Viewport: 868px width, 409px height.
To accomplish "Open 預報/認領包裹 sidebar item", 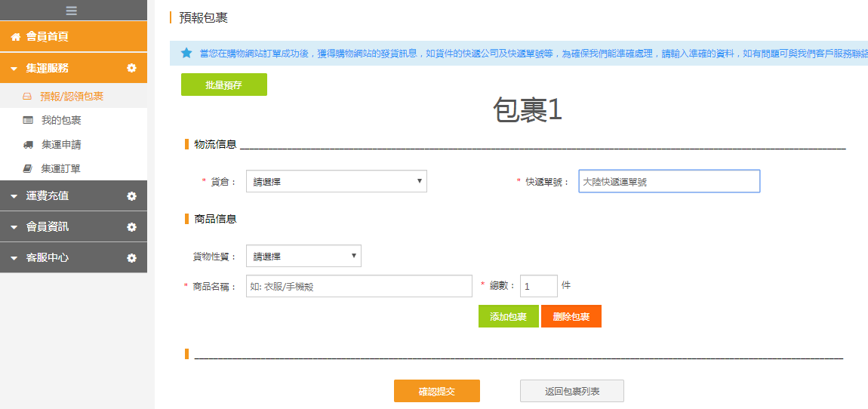I will tap(74, 97).
